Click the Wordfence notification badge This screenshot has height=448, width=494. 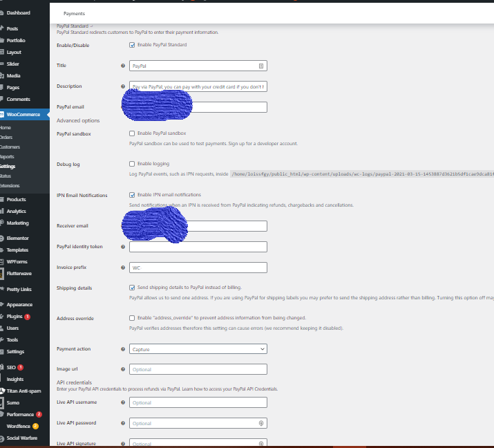coord(35,427)
